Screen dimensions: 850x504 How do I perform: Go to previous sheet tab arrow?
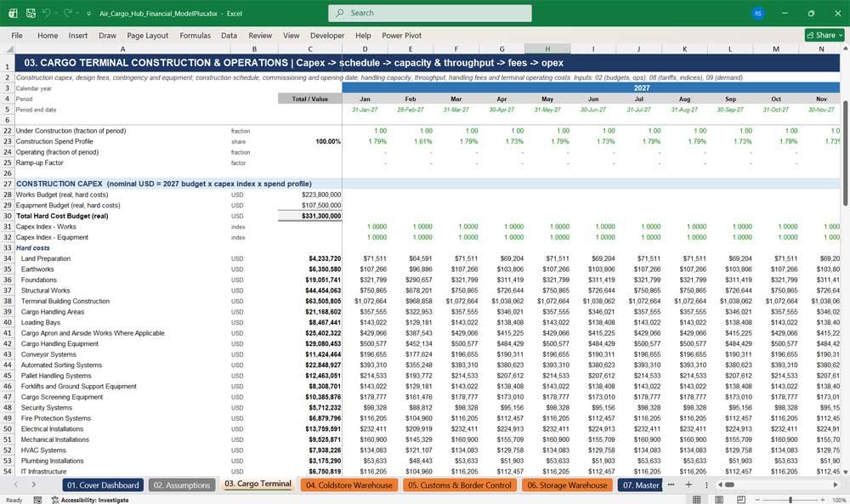(x=16, y=484)
